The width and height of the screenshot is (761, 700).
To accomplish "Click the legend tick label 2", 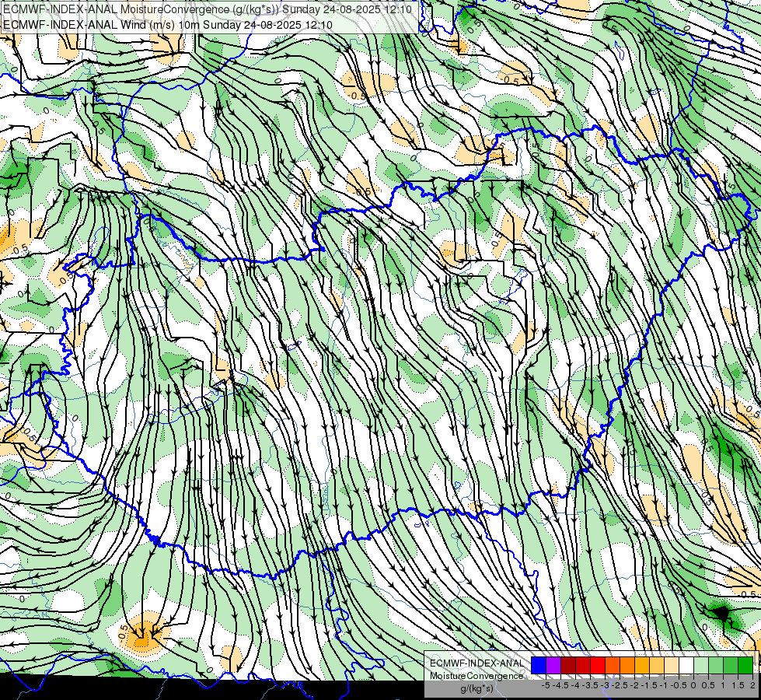I will click(752, 685).
